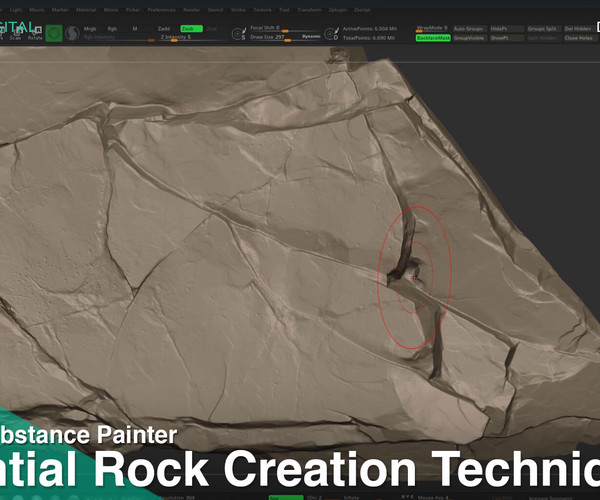
Task: Open the Zscript menu
Action: [x=362, y=10]
